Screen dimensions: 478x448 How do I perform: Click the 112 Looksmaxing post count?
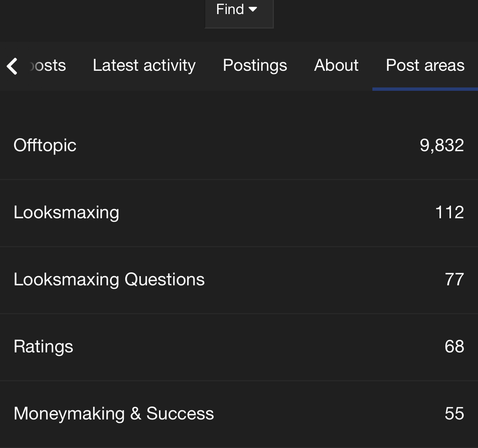[x=449, y=212]
